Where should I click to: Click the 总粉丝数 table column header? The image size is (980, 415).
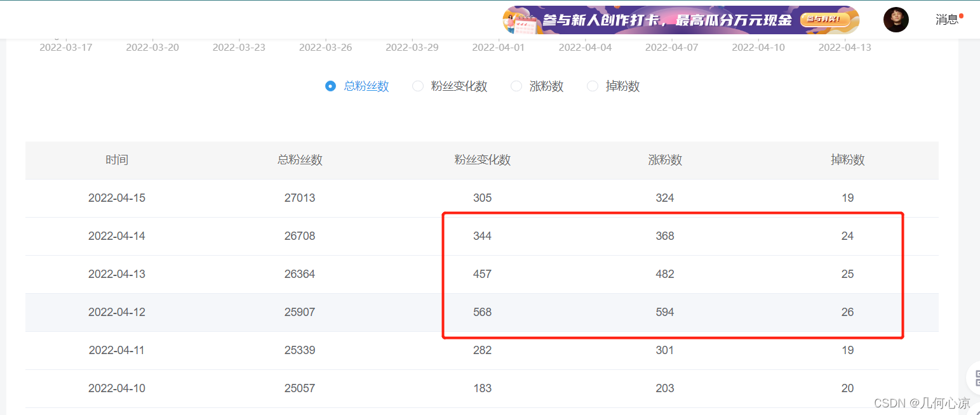pos(300,160)
